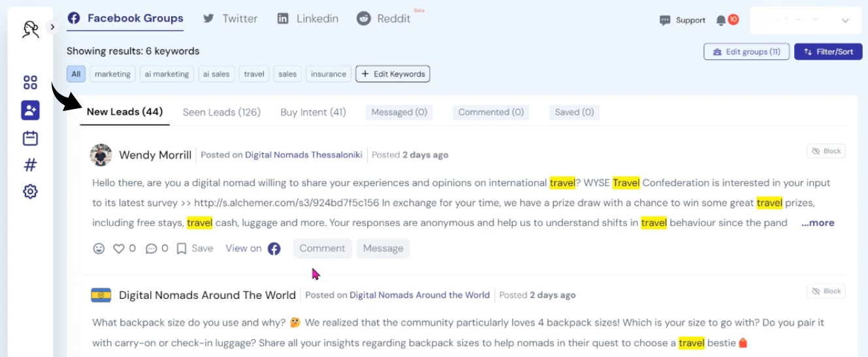Filter by the sales keyword chip
The image size is (868, 357).
click(x=287, y=74)
